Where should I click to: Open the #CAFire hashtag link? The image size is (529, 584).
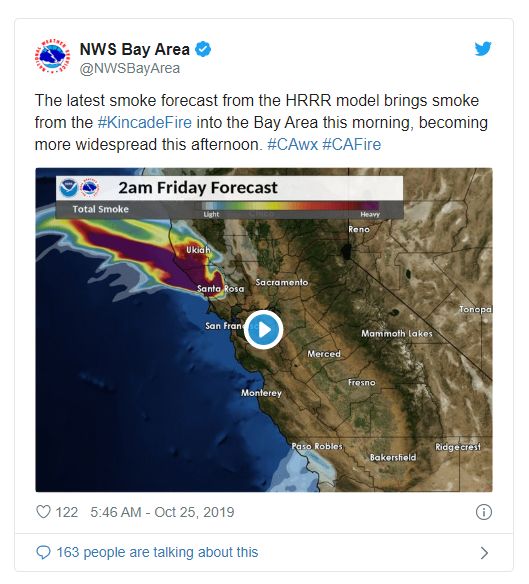[x=351, y=145]
